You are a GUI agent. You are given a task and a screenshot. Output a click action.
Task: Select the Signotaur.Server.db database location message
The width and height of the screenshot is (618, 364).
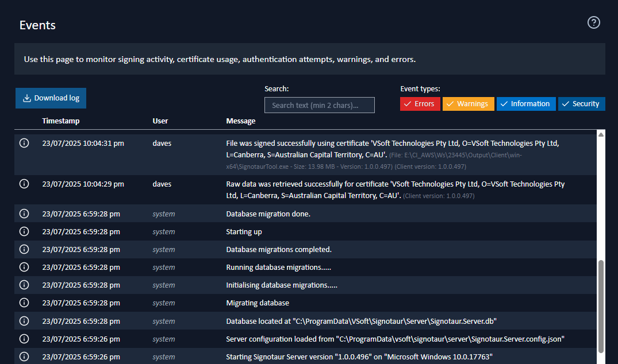[361, 321]
